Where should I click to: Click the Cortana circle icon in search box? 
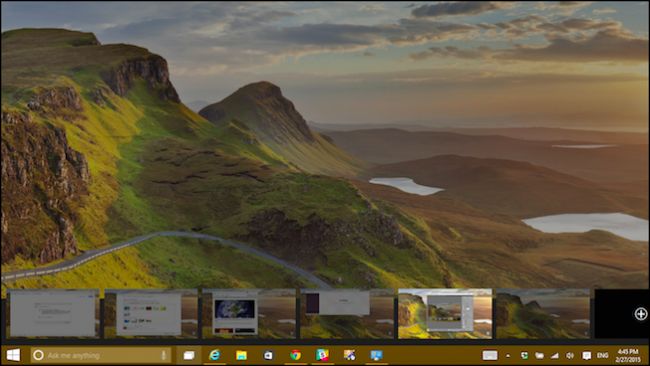(x=38, y=355)
